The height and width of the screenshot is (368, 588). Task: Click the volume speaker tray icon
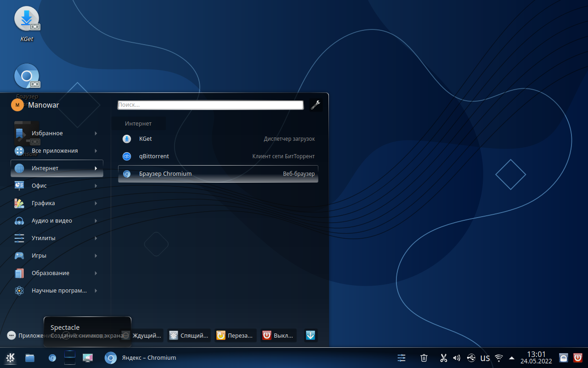pos(457,358)
